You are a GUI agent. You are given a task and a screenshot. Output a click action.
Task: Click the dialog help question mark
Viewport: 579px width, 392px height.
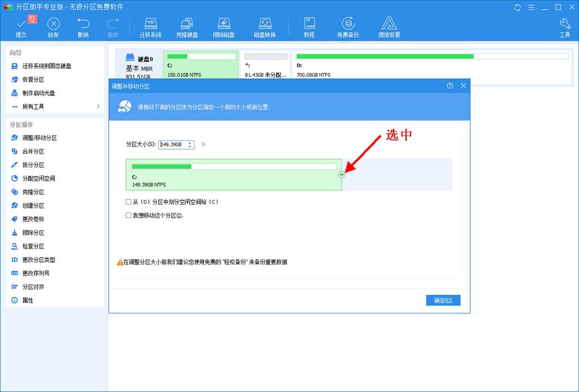coord(451,85)
